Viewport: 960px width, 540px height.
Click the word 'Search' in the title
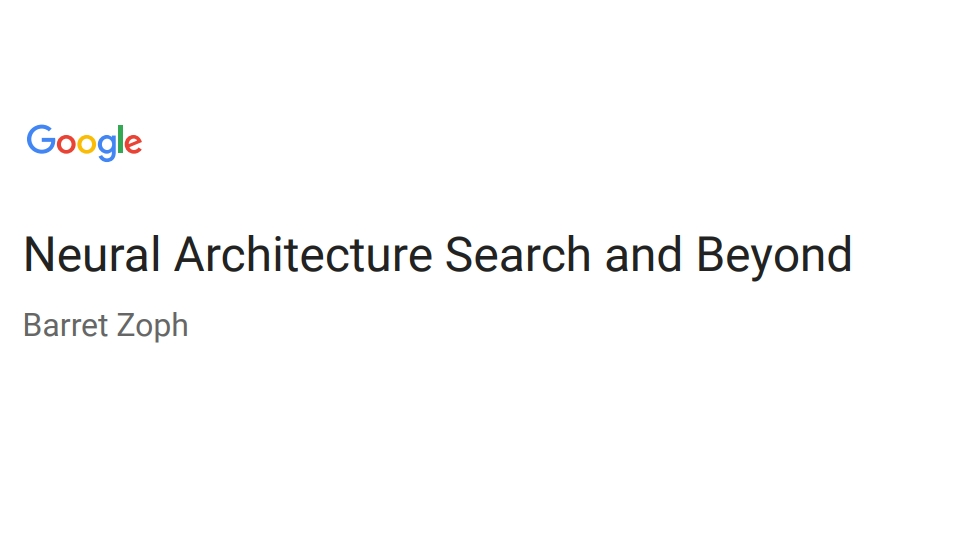tap(518, 255)
